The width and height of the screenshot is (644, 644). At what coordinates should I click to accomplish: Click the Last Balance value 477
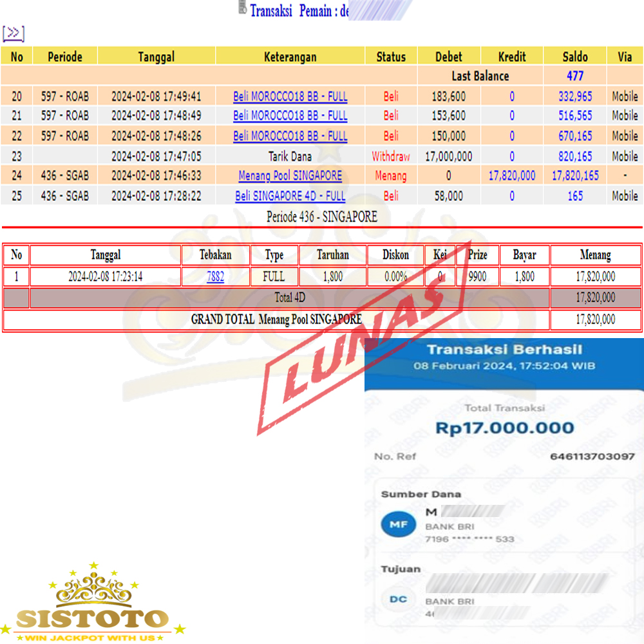575,76
